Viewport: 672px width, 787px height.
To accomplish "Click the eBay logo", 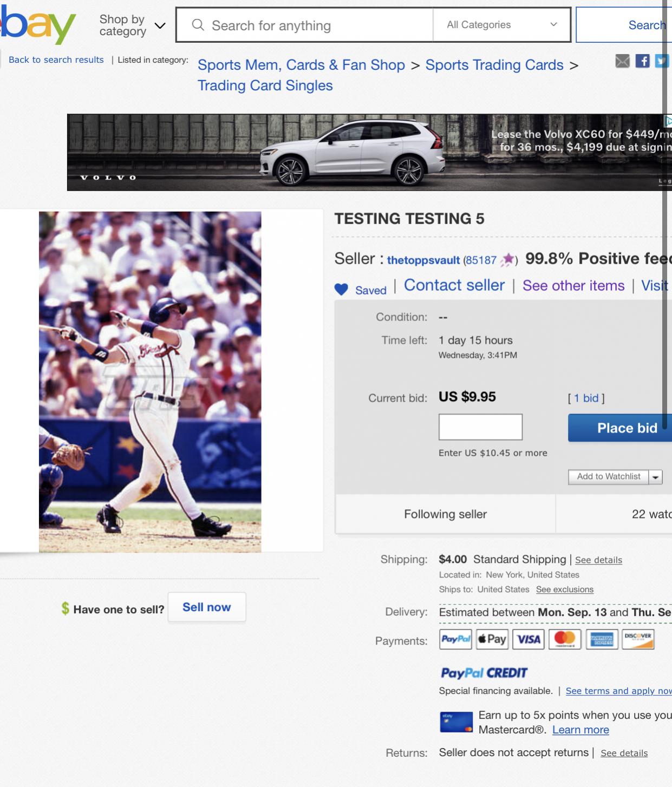I will 37,26.
